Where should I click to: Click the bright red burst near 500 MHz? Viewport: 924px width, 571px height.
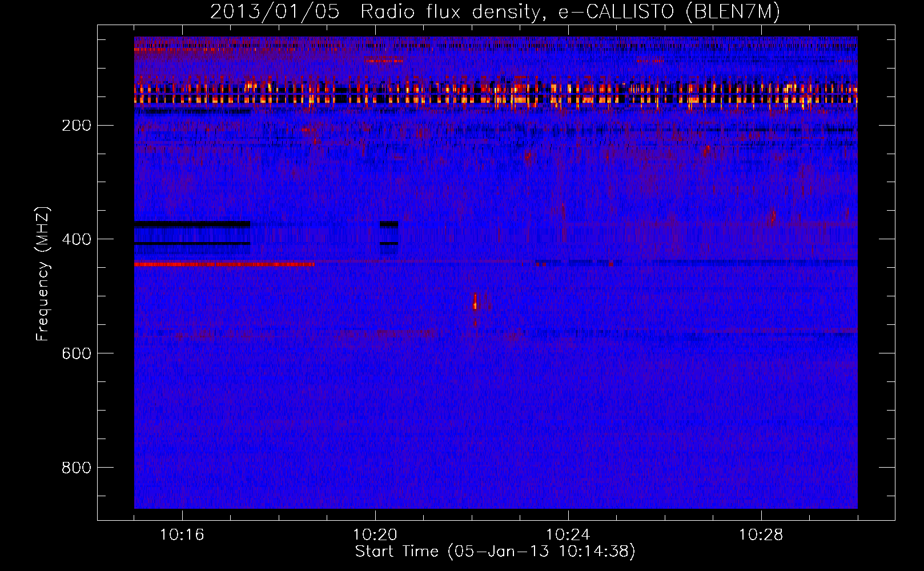[475, 301]
